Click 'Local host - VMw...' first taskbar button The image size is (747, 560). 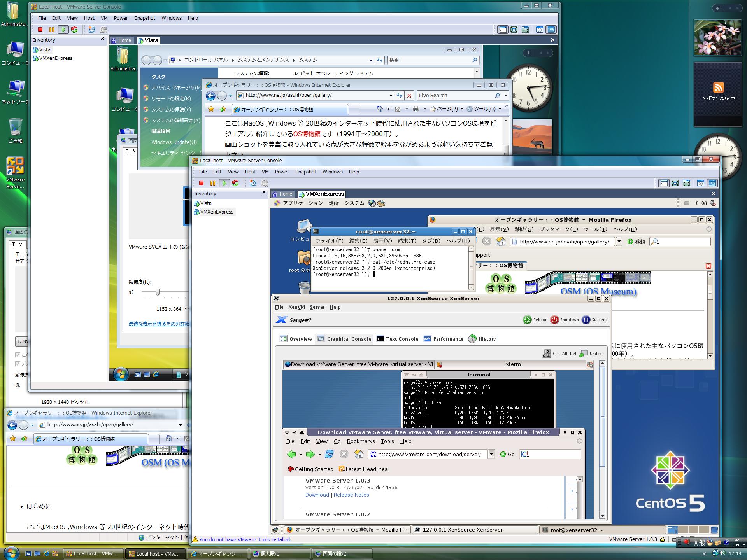click(93, 554)
